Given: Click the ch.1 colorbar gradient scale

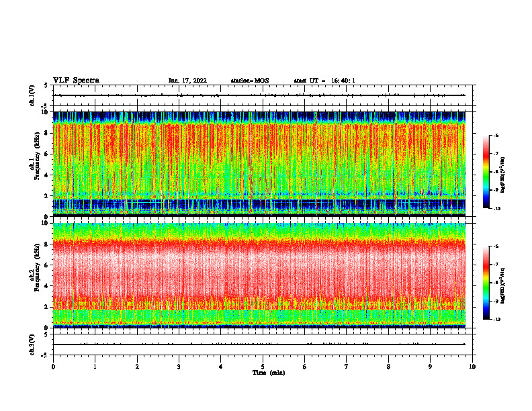Looking at the screenshot, I should 486,172.
